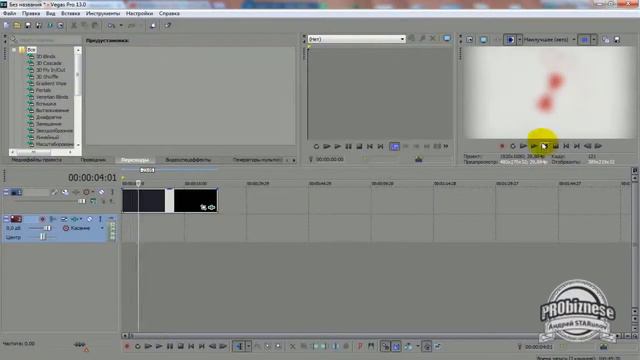Go to start button under video preview
Image resolution: width=640 pixels, height=360 pixels.
pos(566,146)
